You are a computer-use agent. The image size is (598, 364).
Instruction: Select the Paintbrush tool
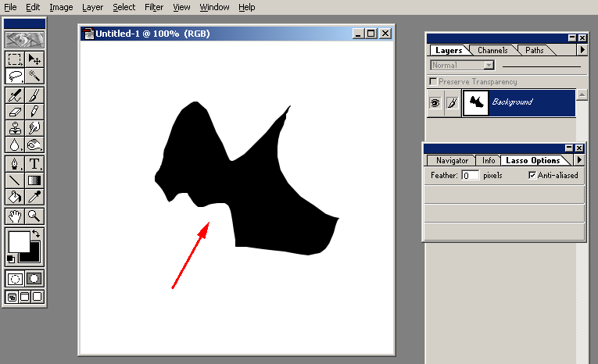(34, 95)
